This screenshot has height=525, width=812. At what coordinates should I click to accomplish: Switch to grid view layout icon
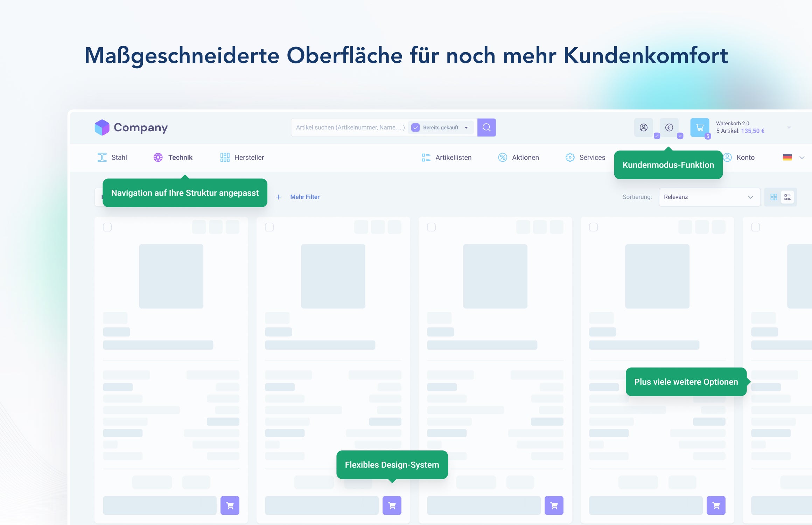[773, 197]
